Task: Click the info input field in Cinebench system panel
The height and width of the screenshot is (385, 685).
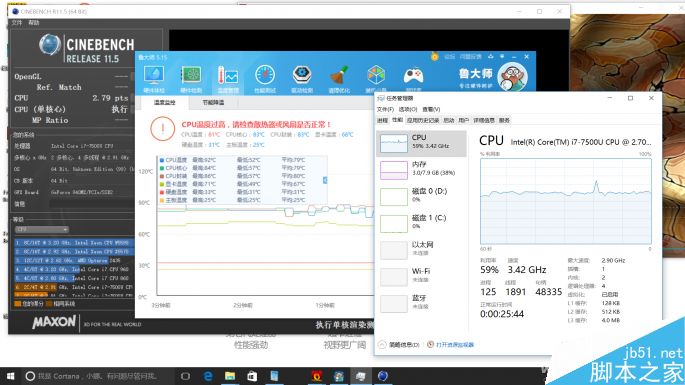Action: [x=92, y=204]
